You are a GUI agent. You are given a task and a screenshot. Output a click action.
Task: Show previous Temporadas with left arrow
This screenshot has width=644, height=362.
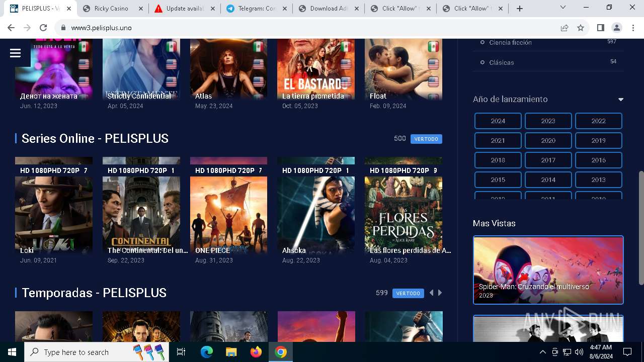point(431,293)
